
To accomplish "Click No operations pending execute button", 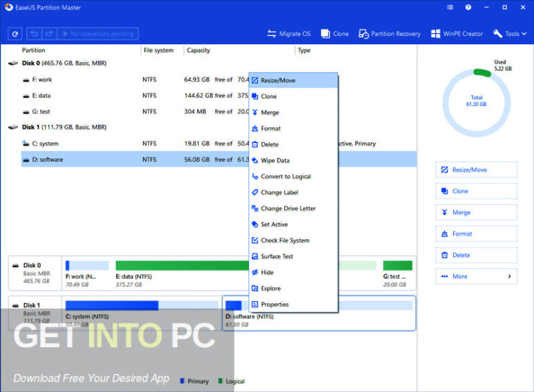I will (98, 34).
